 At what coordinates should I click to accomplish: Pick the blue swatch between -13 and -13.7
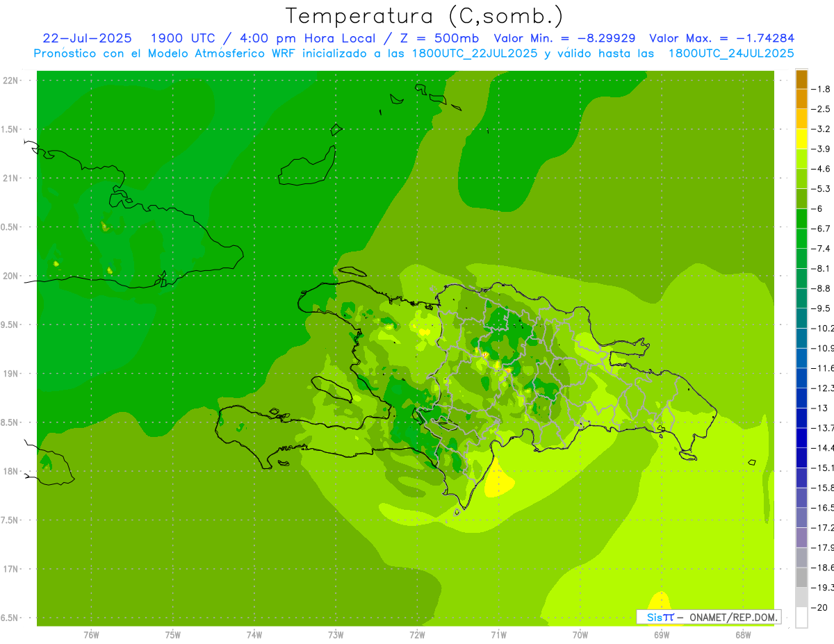(x=801, y=418)
